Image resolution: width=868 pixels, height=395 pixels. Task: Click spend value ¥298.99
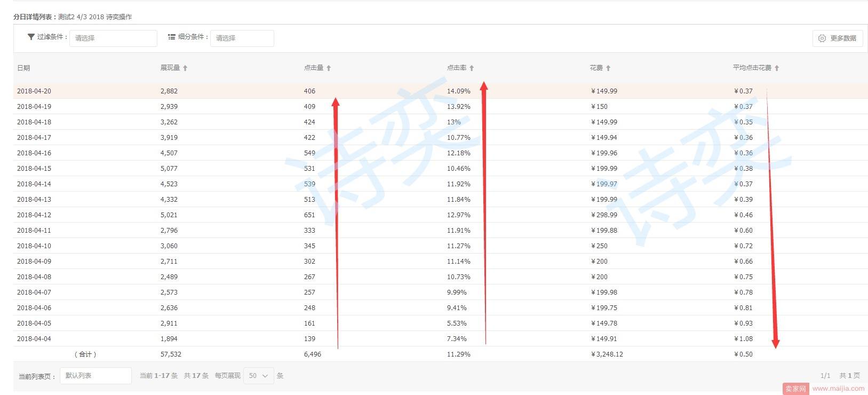coord(604,215)
